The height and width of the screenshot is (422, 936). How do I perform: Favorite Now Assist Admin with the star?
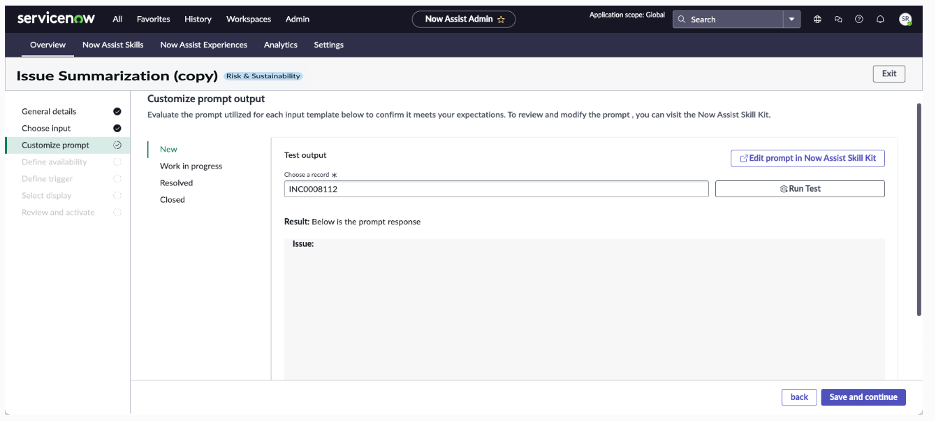(x=501, y=20)
